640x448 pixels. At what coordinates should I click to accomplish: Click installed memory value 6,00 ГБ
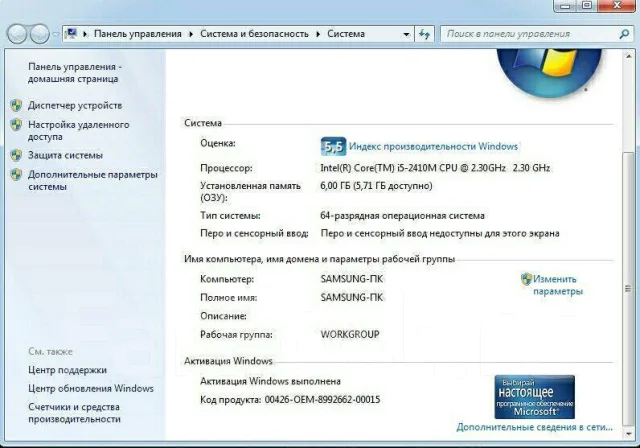coord(376,186)
